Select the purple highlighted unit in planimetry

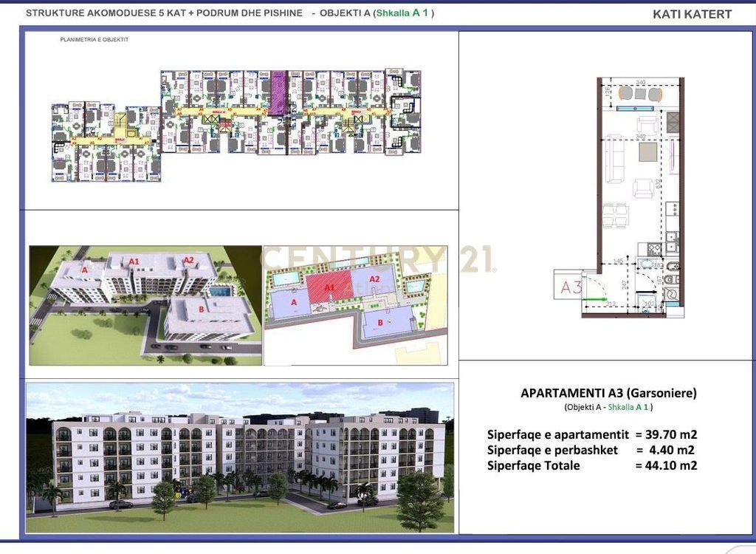(278, 94)
